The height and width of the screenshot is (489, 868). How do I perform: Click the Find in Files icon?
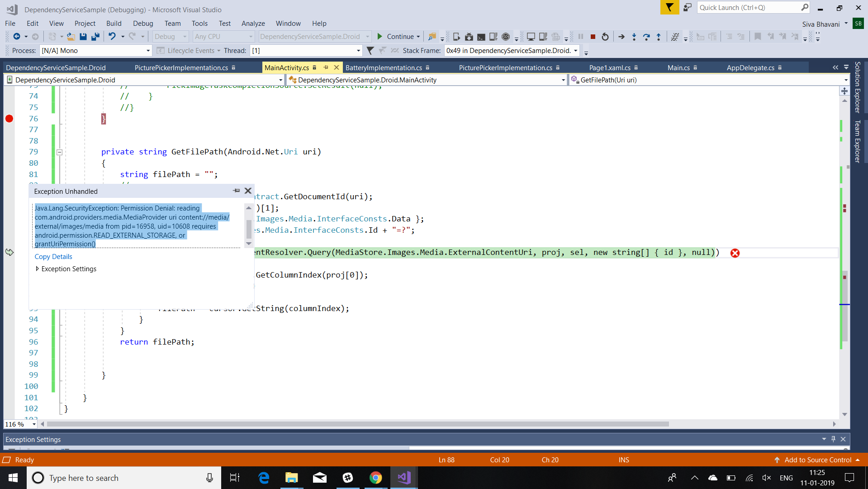[432, 37]
